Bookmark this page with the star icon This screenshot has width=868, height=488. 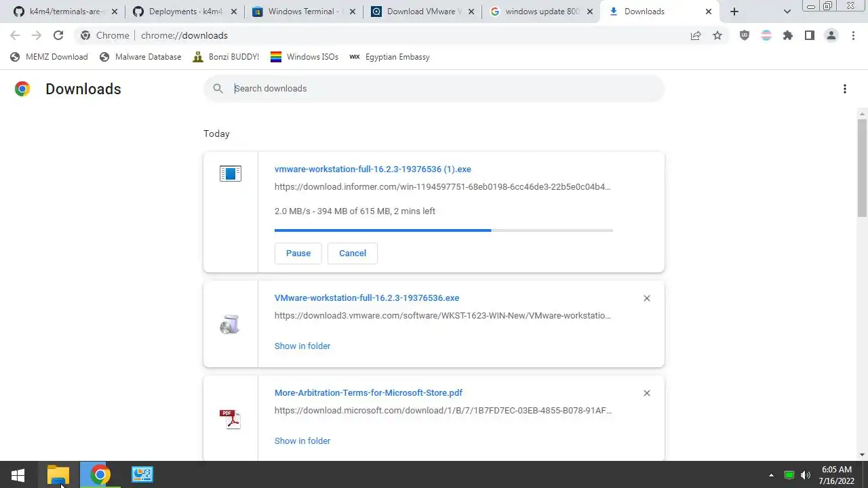717,35
